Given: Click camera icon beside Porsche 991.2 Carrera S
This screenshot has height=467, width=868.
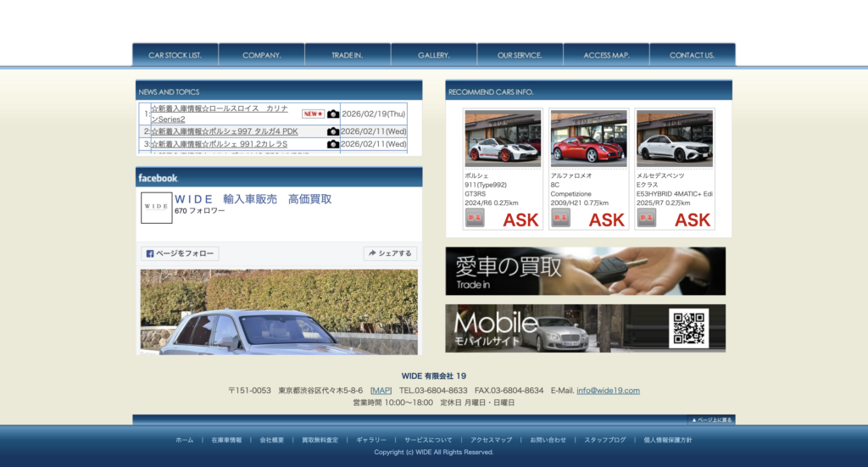Looking at the screenshot, I should tap(333, 144).
